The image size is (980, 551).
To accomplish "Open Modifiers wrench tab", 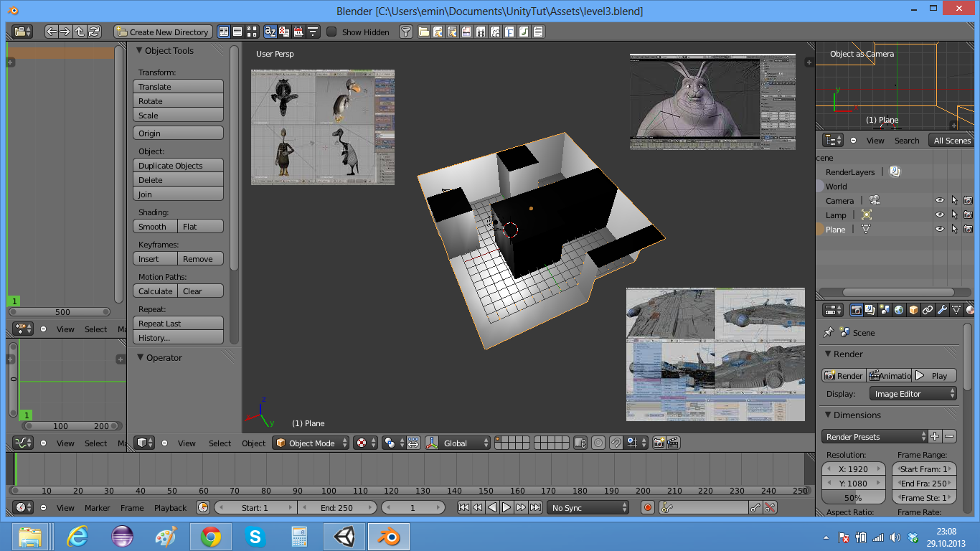I will click(x=942, y=310).
